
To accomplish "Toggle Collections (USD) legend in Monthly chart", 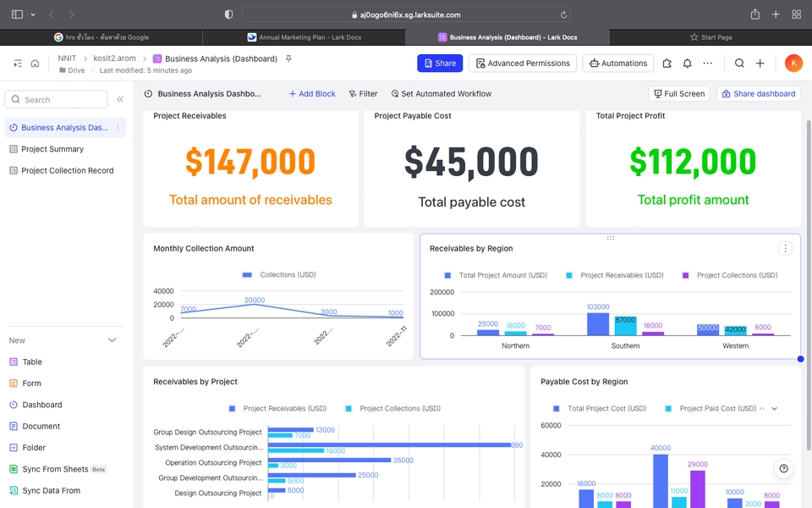I will (x=279, y=274).
